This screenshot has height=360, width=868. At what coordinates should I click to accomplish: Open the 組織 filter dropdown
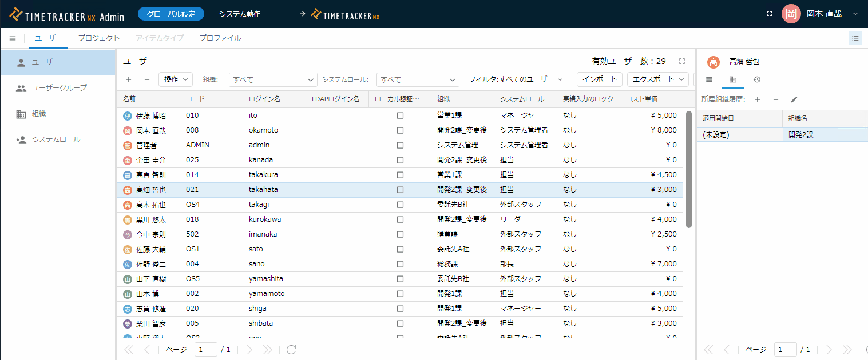click(x=273, y=79)
